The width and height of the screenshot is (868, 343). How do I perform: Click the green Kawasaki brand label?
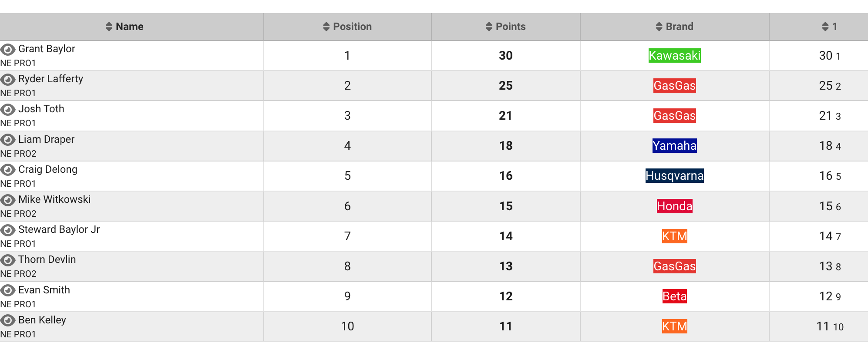click(x=674, y=55)
